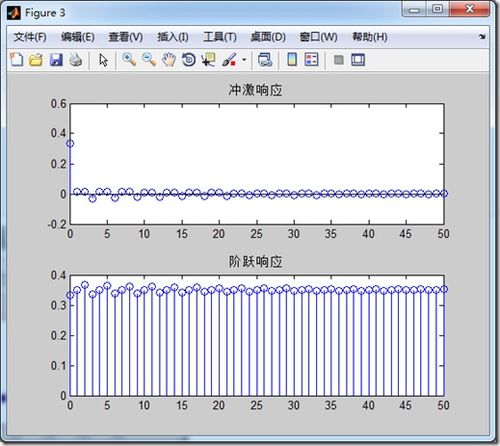Save the figure using the floppy icon
This screenshot has width=500, height=446.
click(56, 60)
